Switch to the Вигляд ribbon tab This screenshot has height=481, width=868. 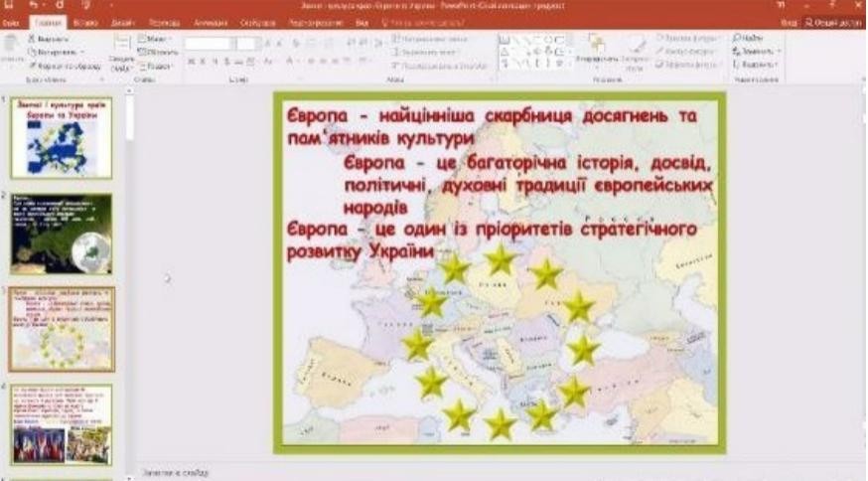[x=362, y=23]
